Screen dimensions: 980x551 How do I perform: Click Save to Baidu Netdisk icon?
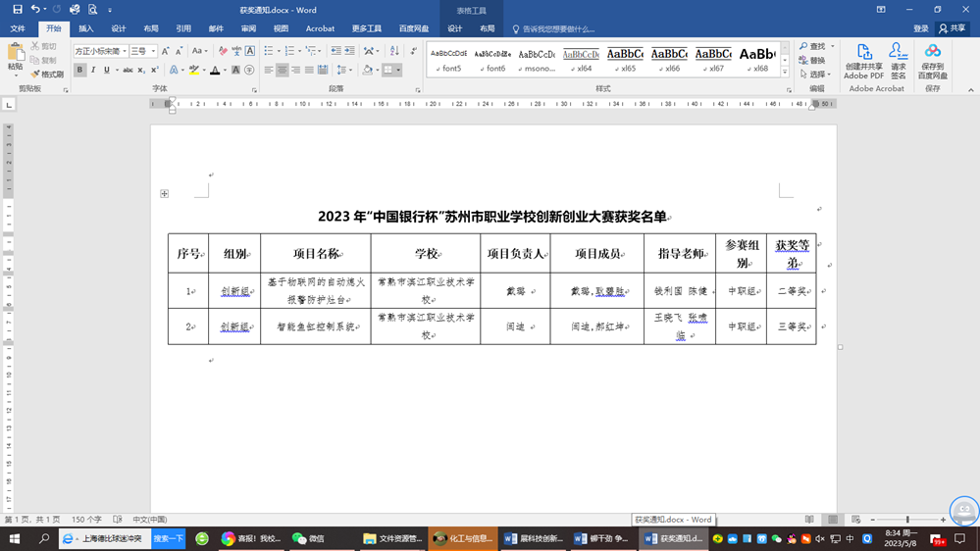(x=933, y=61)
